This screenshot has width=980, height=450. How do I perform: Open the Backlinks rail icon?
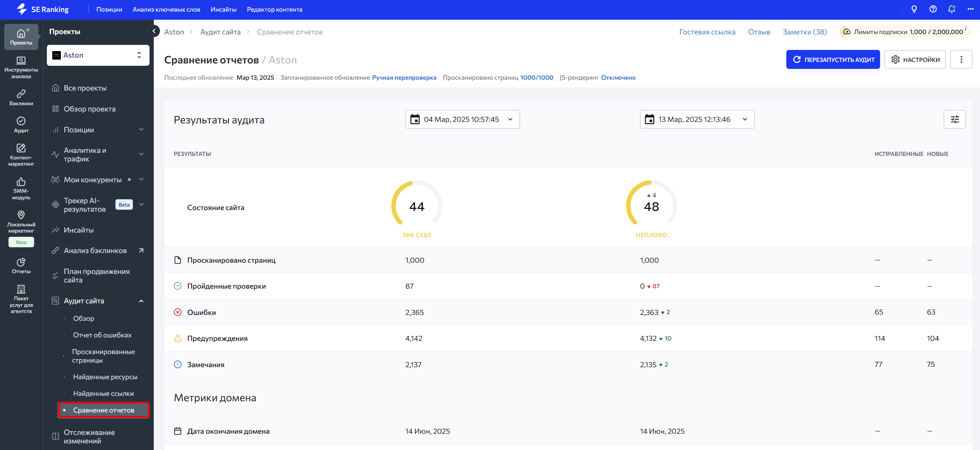[21, 98]
